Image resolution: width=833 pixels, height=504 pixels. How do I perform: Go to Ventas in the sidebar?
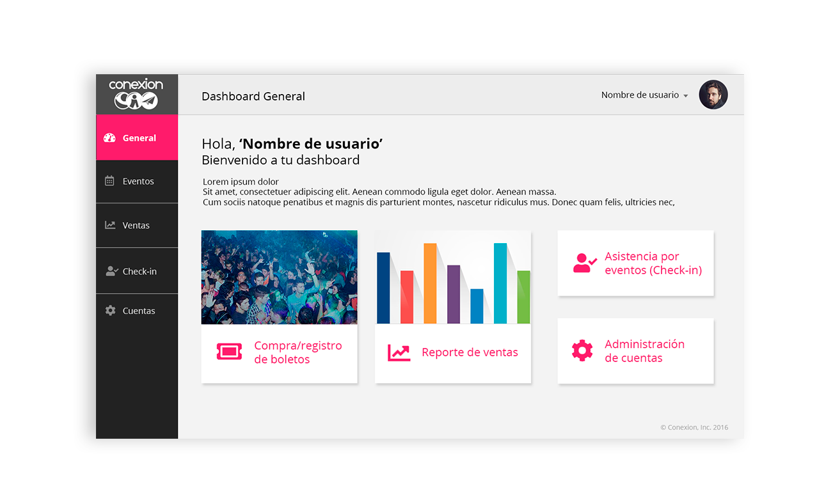136,225
